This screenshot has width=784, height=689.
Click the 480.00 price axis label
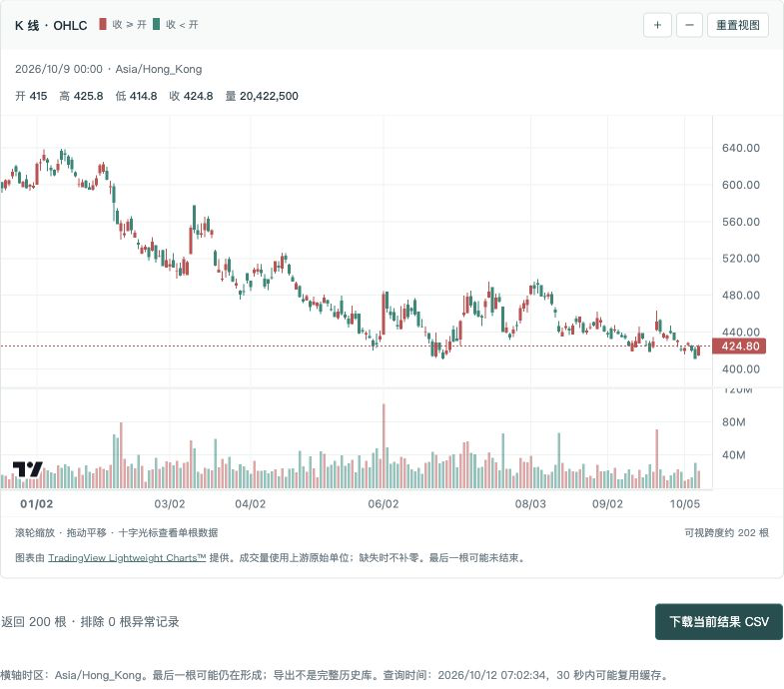click(740, 296)
